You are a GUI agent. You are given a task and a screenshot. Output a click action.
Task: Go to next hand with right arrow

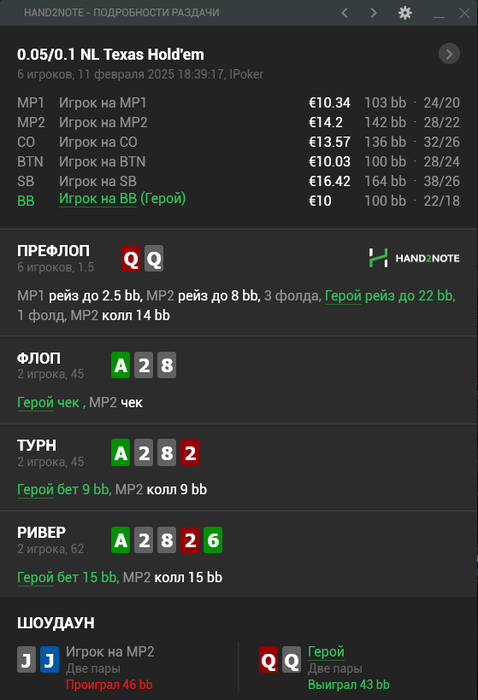click(374, 13)
